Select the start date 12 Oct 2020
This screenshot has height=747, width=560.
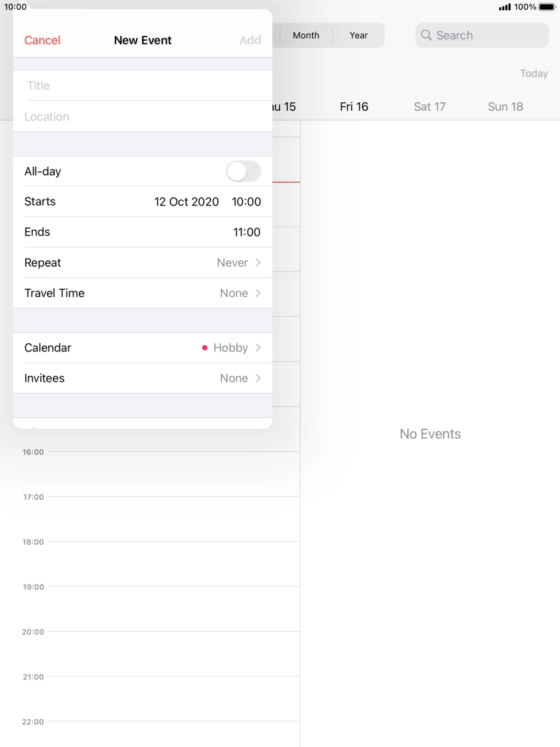[x=186, y=202]
